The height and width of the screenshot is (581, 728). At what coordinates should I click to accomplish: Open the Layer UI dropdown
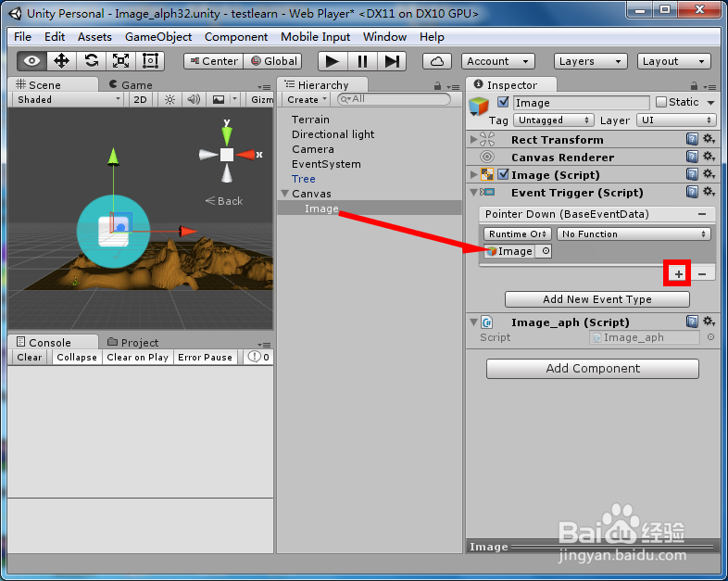click(x=676, y=120)
